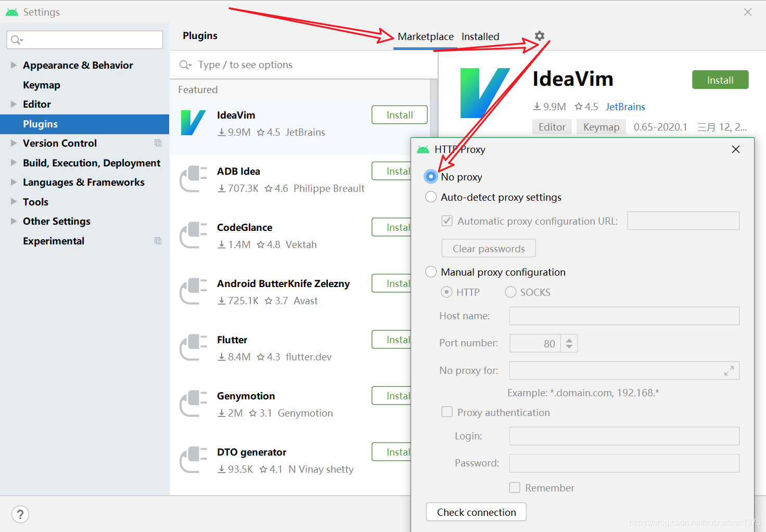Image resolution: width=766 pixels, height=532 pixels.
Task: Expand Languages & Frameworks node
Action: pyautogui.click(x=14, y=182)
